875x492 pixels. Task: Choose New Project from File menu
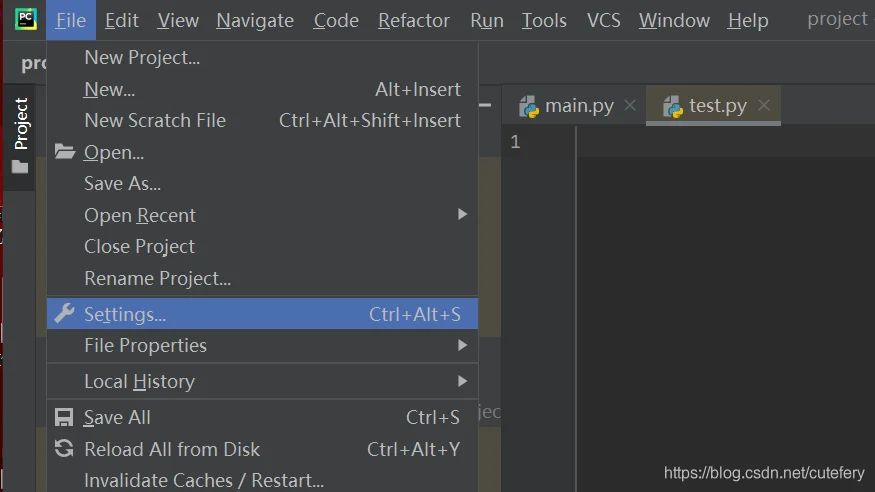[x=142, y=58]
